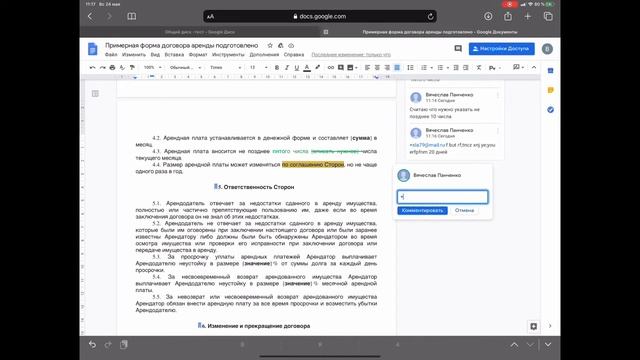Open line spacing options
This screenshot has height=360, width=640.
point(410,67)
